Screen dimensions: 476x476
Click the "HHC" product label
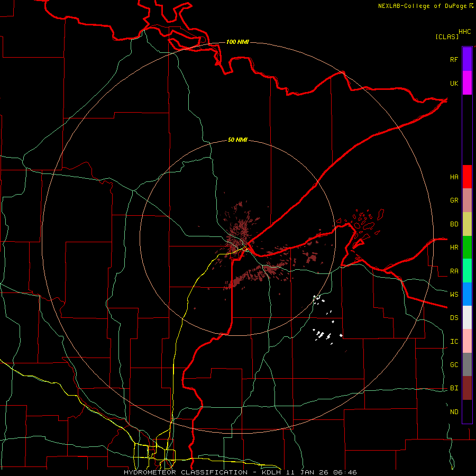pos(464,32)
